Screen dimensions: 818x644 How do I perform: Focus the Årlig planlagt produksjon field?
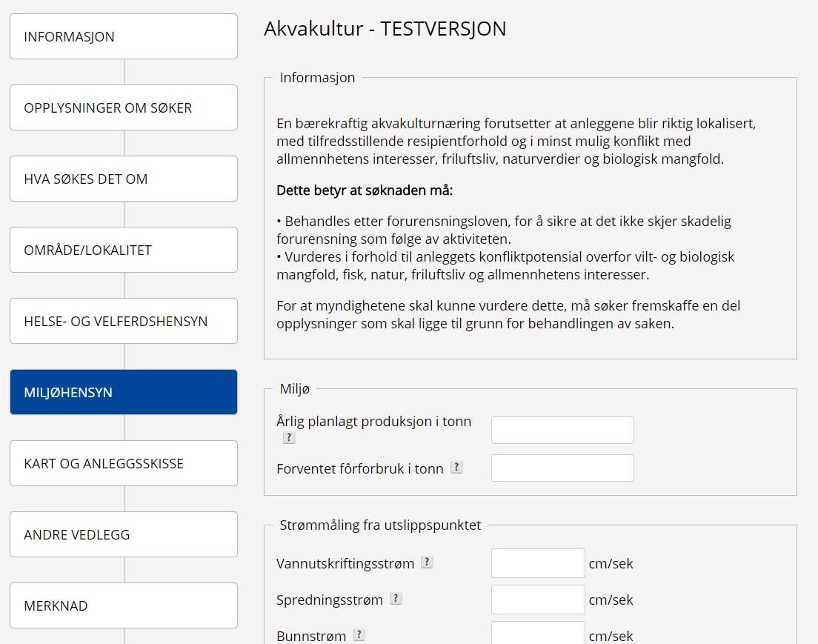(x=562, y=431)
